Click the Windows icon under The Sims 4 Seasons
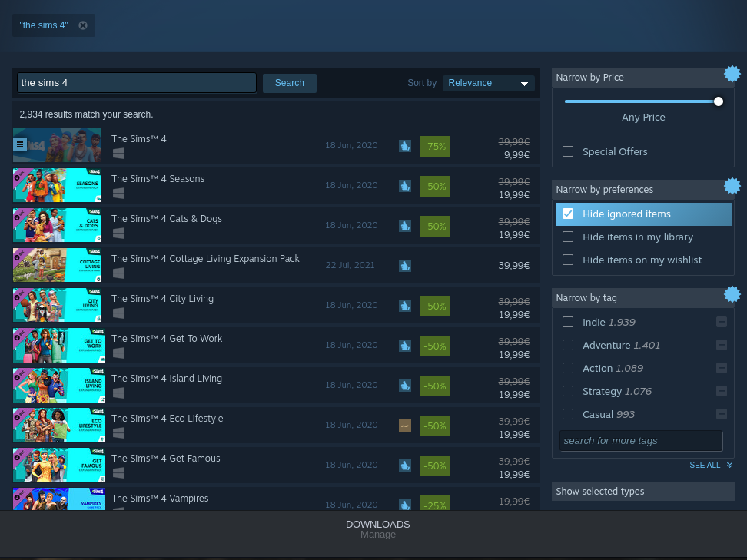The width and height of the screenshot is (747, 560). tap(118, 194)
